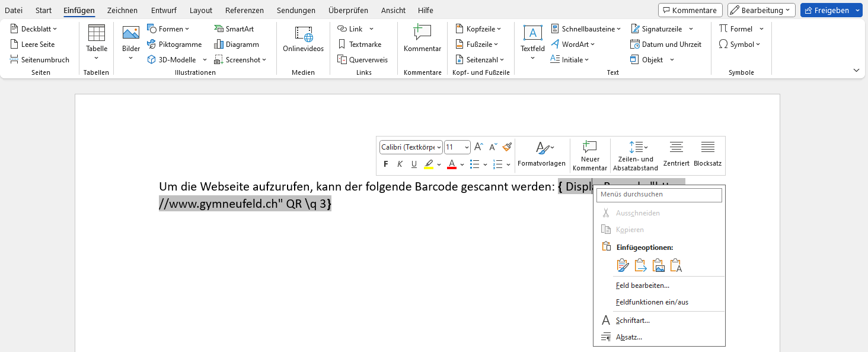Screen dimensions: 868x352
Task: Insert a Textmarke bookmark
Action: 359,44
